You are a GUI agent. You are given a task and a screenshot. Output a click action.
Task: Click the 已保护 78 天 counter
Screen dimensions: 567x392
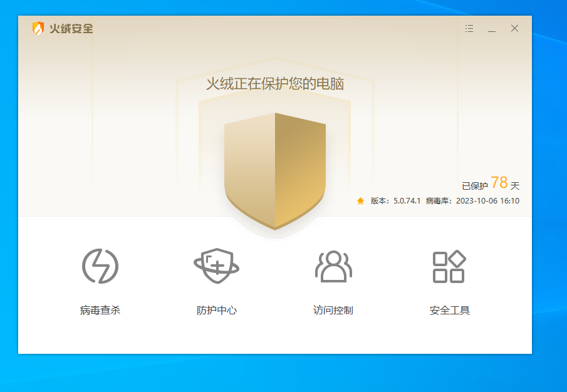491,184
